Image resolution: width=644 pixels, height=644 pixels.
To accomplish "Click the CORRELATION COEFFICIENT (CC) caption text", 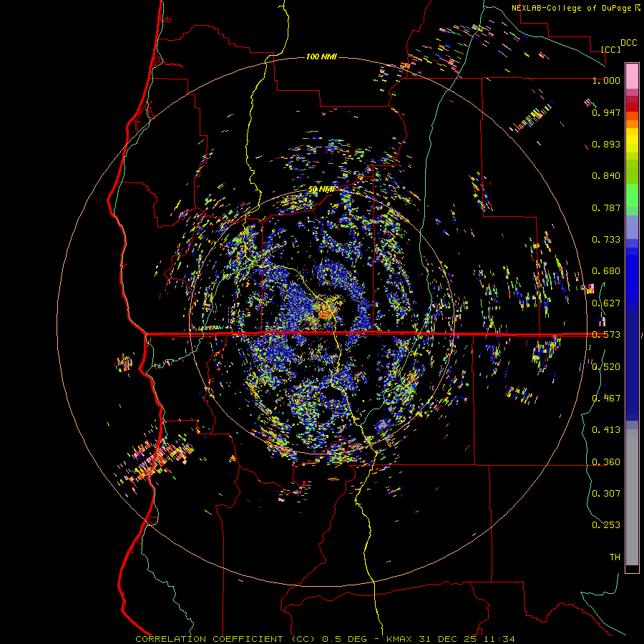I will click(x=225, y=639).
